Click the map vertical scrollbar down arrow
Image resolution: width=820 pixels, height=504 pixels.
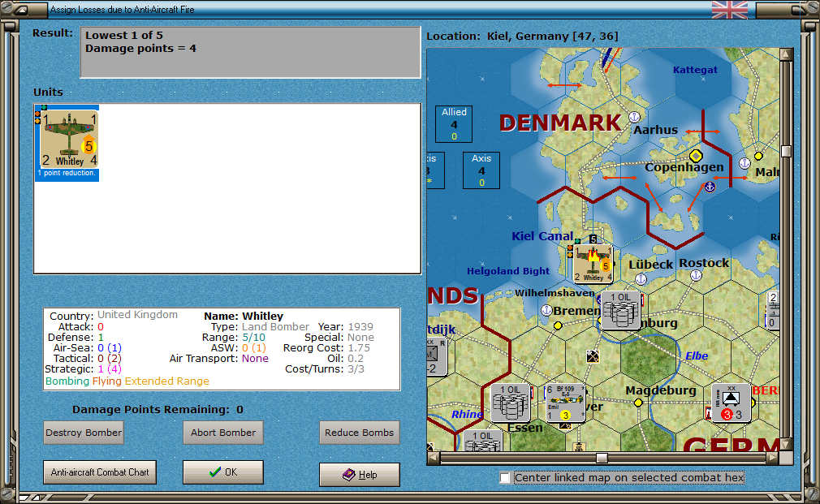point(786,445)
